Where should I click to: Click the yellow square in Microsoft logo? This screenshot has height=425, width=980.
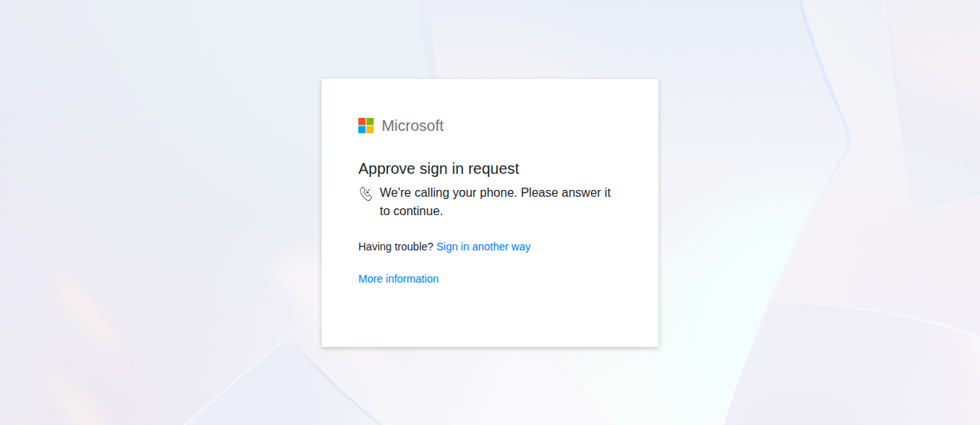click(370, 129)
